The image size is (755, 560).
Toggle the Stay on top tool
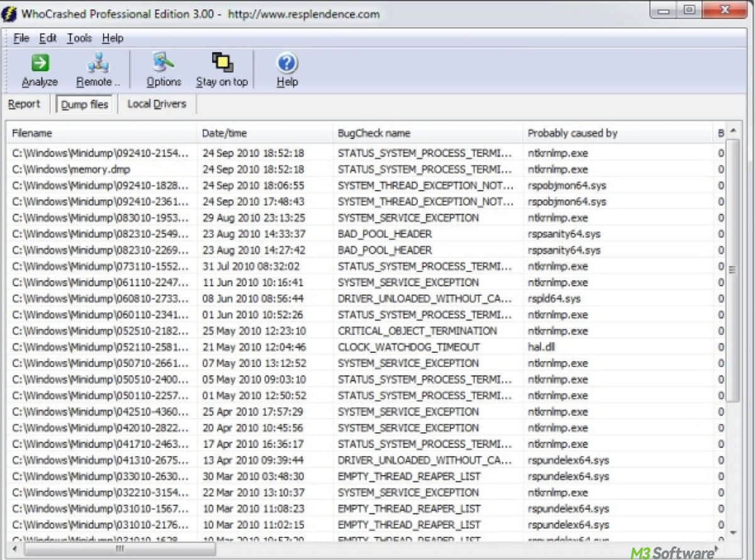point(221,70)
